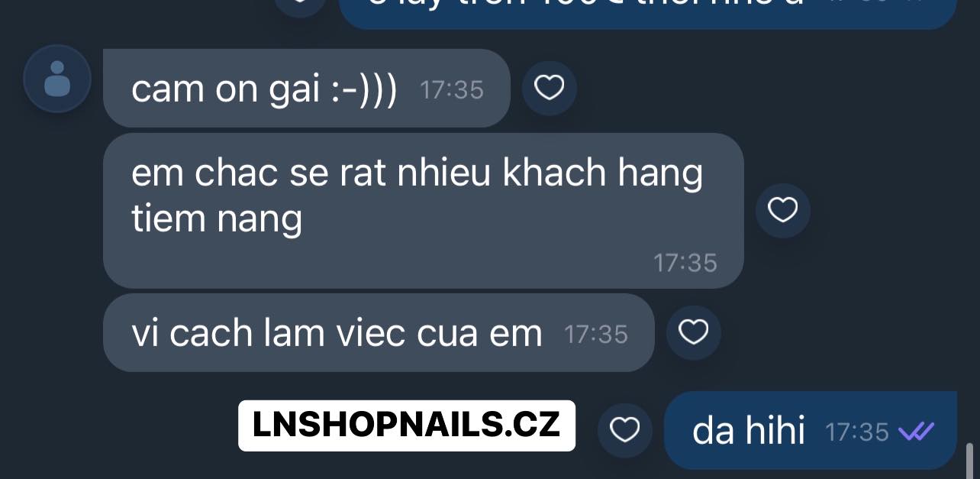980x479 pixels.
Task: Click the double-check read receipt icon
Action: click(916, 432)
